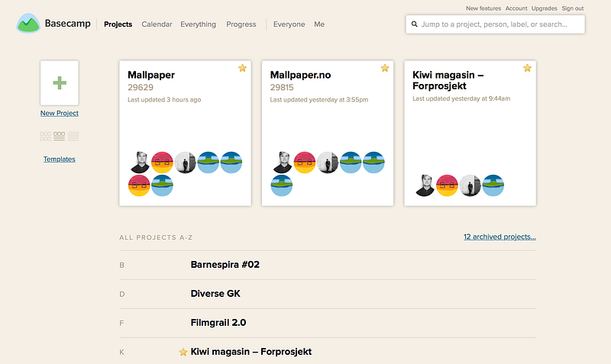Unstar the Mallpaper project card
The width and height of the screenshot is (611, 364).
tap(242, 68)
